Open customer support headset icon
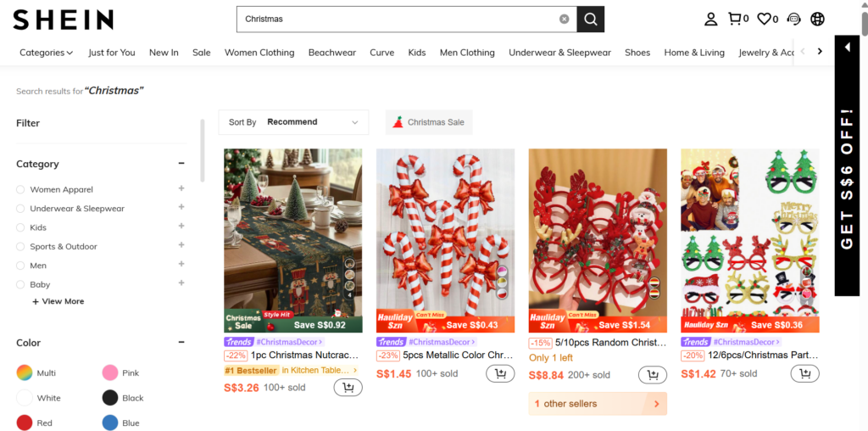This screenshot has width=868, height=431. pyautogui.click(x=793, y=19)
